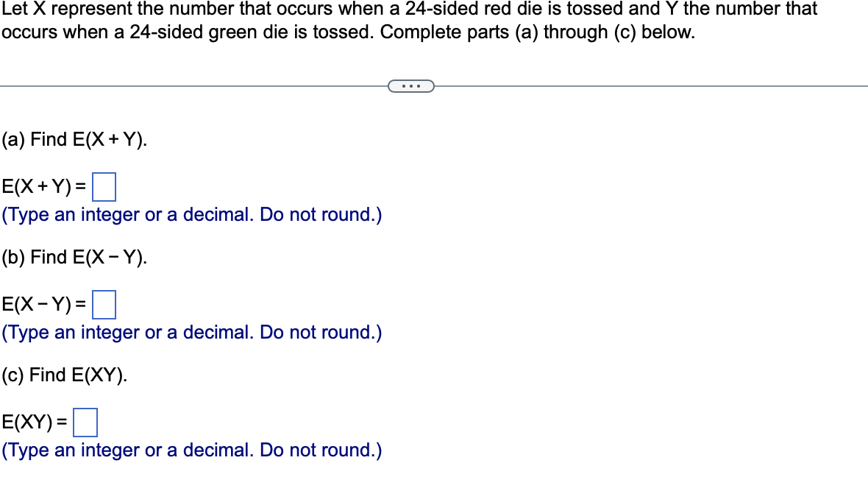
Task: Select part (b) Find E(X-Y) heading
Action: click(x=74, y=257)
